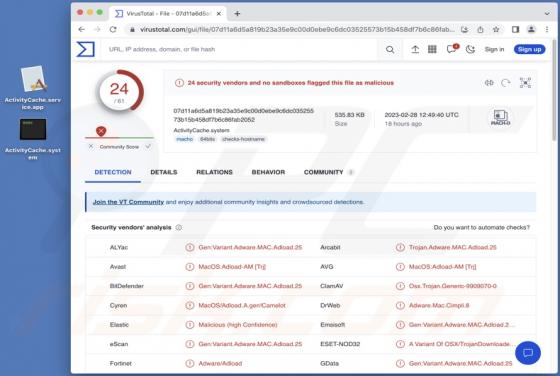560x376 pixels.
Task: Click the upload file icon
Action: pos(415,49)
